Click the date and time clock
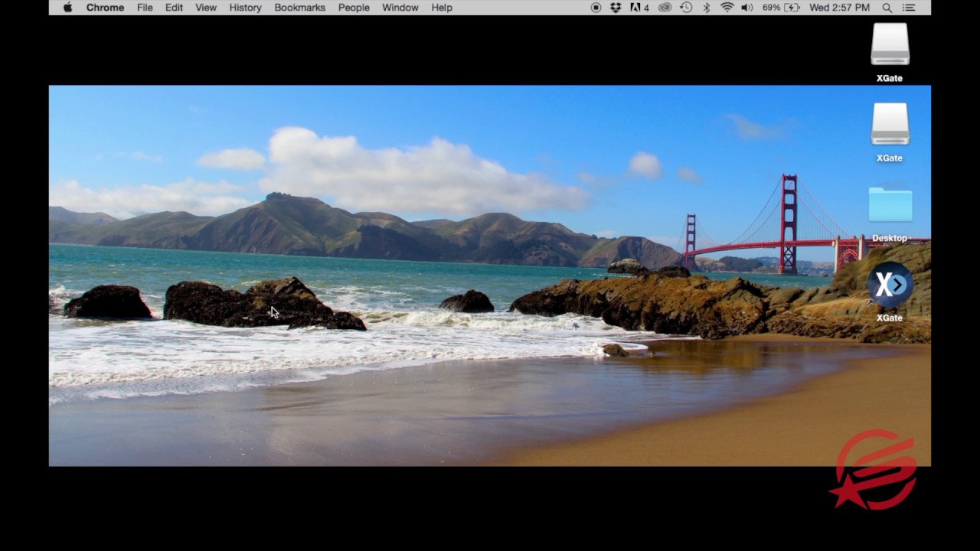980x551 pixels. tap(839, 8)
